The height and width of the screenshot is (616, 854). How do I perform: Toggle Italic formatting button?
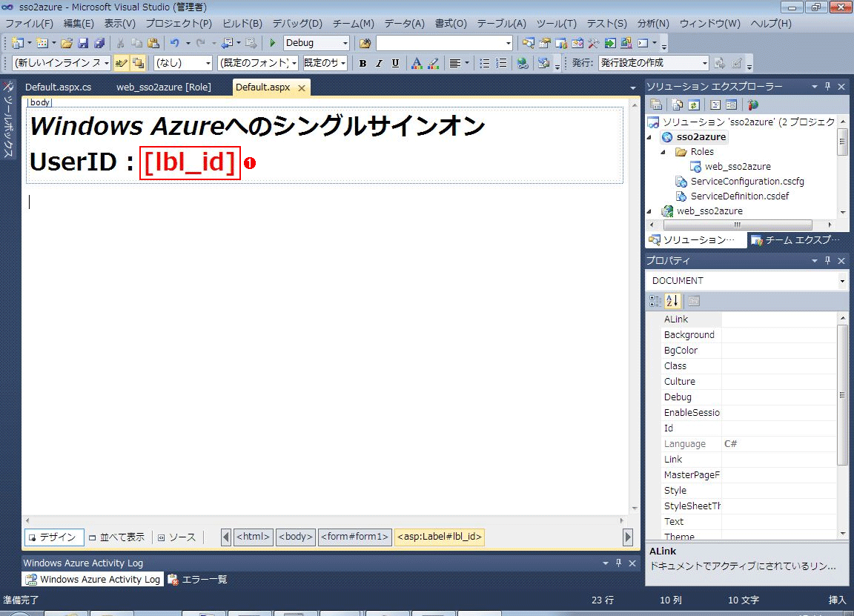point(379,63)
